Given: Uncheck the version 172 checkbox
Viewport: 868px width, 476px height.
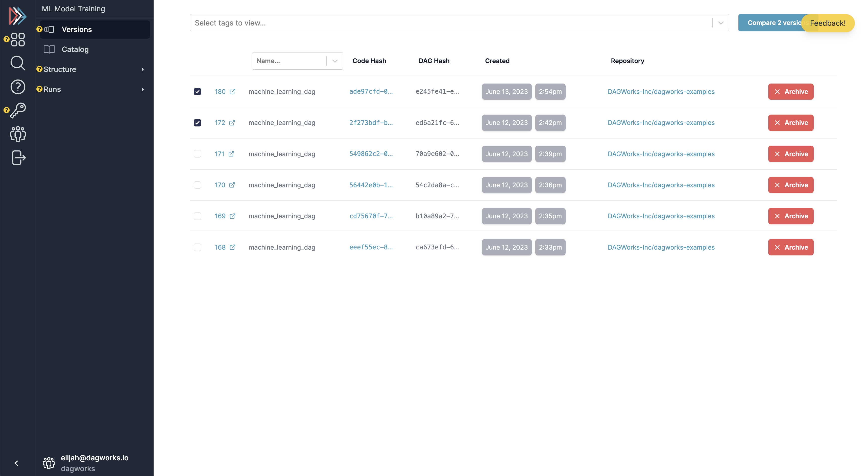Looking at the screenshot, I should 198,123.
